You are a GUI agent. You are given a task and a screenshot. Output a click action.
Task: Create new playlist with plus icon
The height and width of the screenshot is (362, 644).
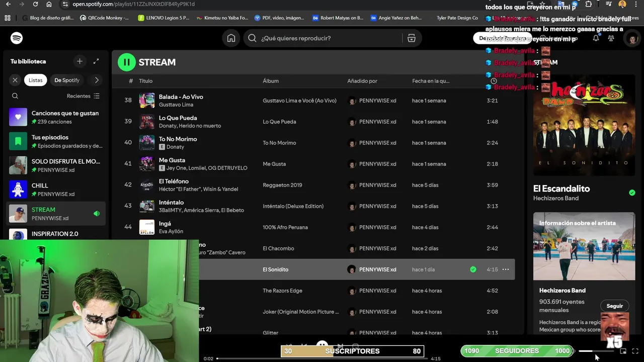coord(79,61)
